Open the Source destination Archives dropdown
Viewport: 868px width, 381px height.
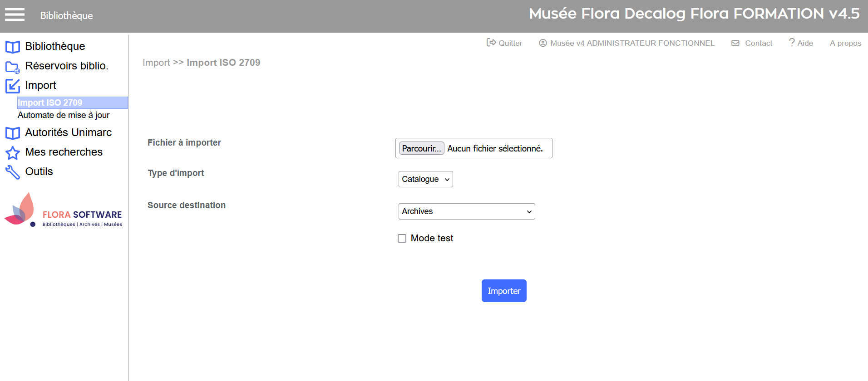466,211
